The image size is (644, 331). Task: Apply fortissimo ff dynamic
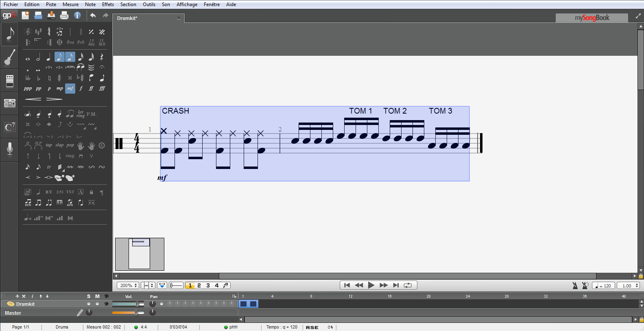(91, 88)
